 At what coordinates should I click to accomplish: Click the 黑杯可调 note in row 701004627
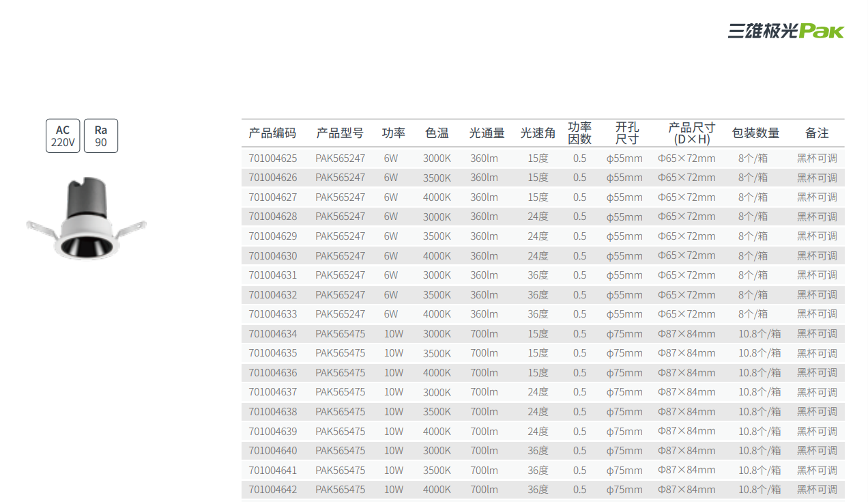[817, 197]
